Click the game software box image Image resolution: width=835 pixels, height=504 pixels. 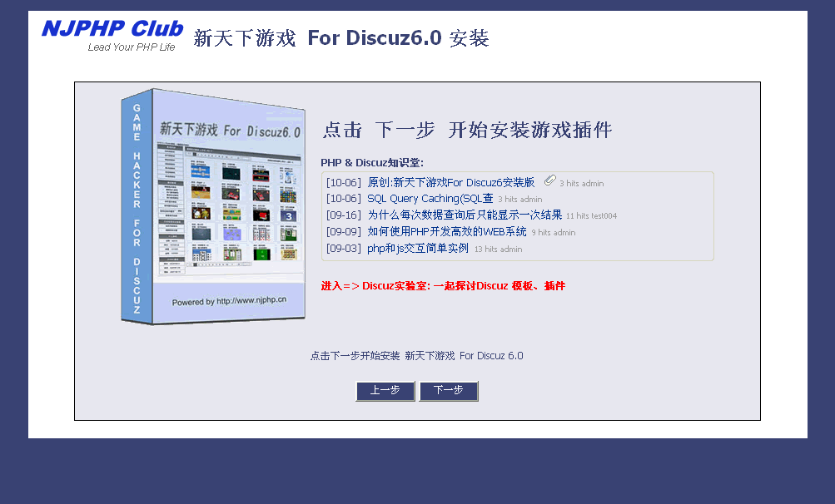click(213, 206)
